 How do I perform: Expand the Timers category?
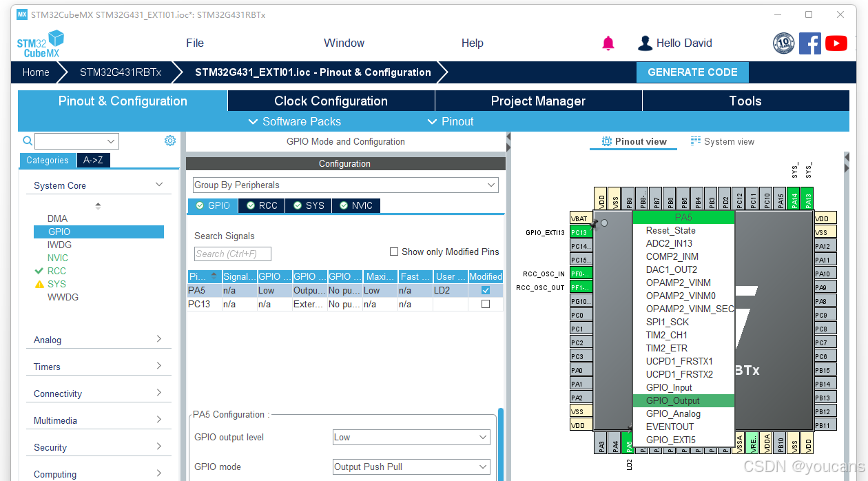(159, 366)
